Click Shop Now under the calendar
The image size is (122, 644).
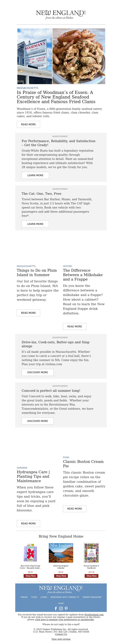click(61, 576)
